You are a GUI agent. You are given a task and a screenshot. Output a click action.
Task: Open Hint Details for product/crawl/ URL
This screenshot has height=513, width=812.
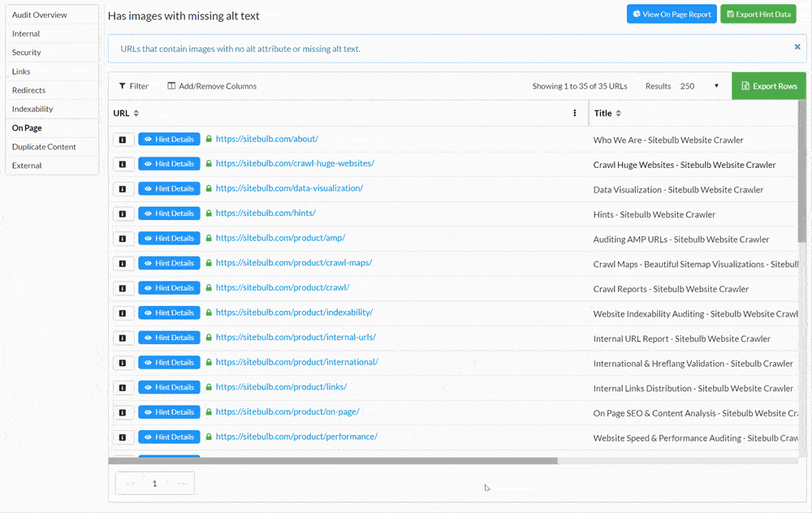point(170,288)
